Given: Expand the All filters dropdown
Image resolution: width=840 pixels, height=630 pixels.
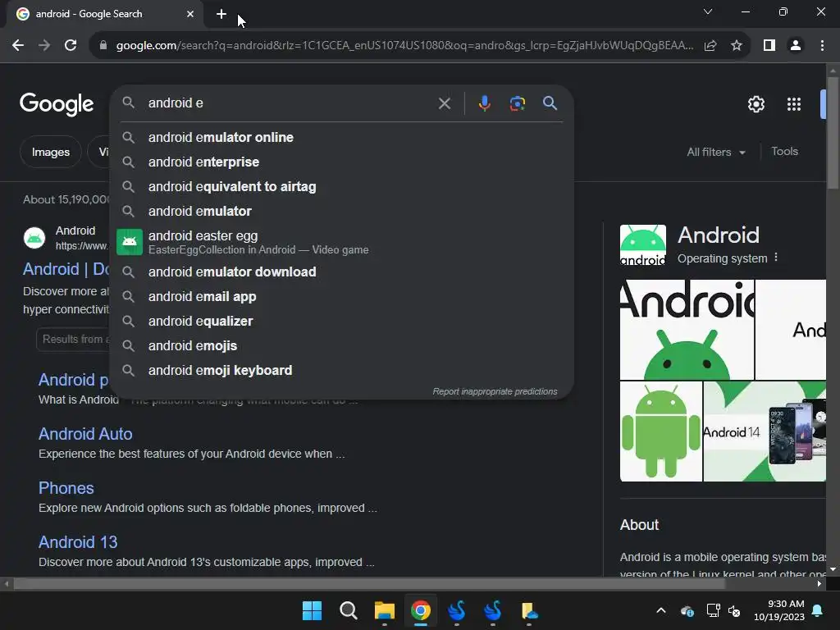Looking at the screenshot, I should (x=715, y=152).
